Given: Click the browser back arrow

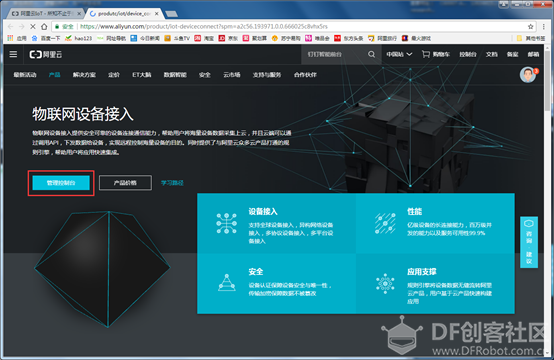Looking at the screenshot, I should pyautogui.click(x=11, y=26).
